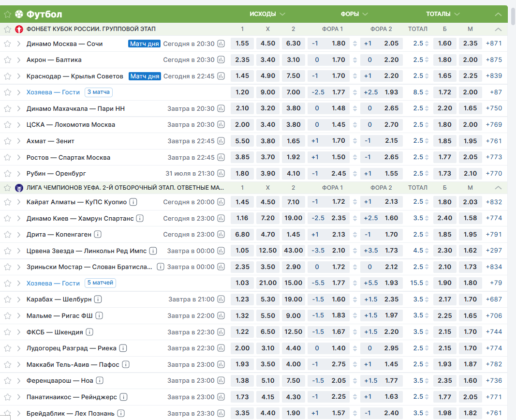Image resolution: width=516 pixels, height=420 pixels.
Task: Show info icon for Кайрат Алматы — КуПС Куопио
Action: (x=133, y=202)
